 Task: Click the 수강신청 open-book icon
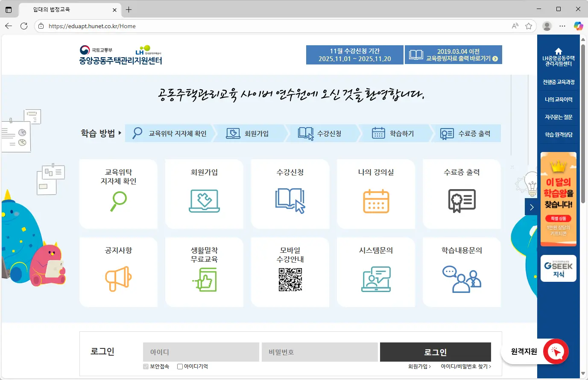[290, 201]
